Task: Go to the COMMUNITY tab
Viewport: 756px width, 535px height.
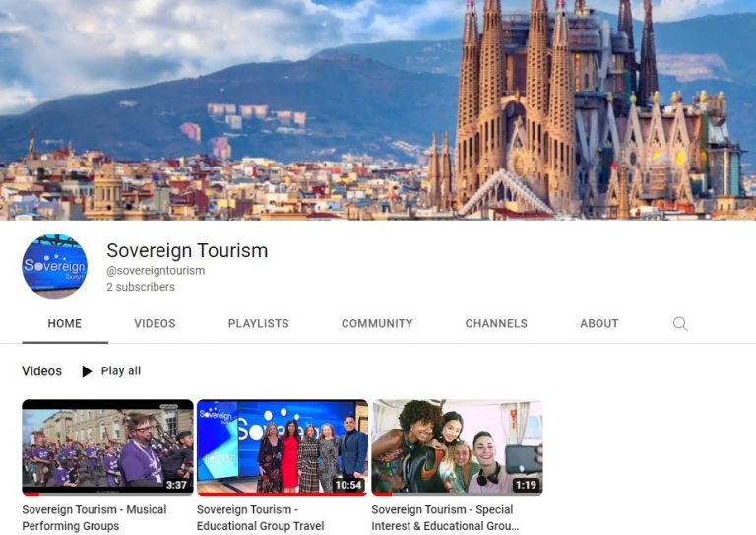Action: pyautogui.click(x=377, y=323)
